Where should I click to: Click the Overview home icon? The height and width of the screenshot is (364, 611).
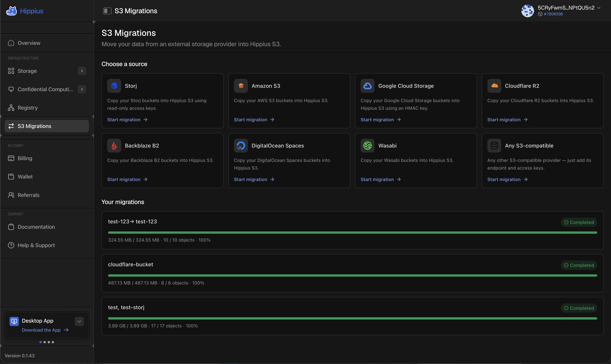(x=11, y=43)
